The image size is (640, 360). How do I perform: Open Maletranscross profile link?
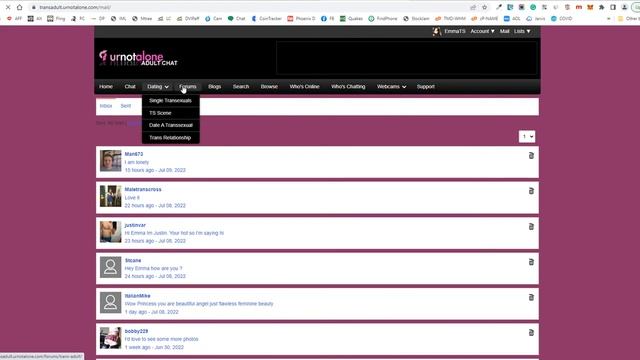coord(143,189)
